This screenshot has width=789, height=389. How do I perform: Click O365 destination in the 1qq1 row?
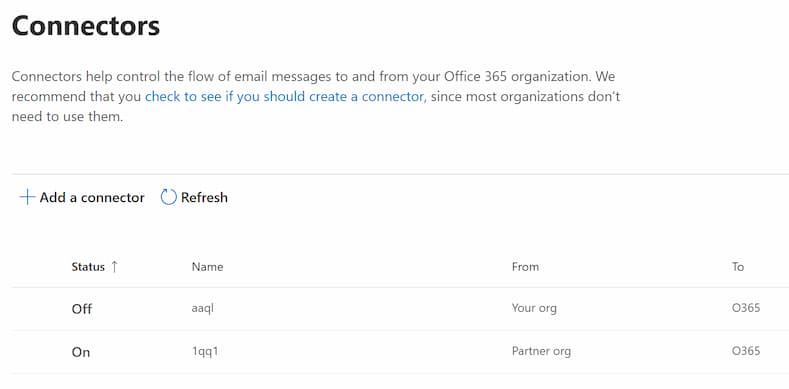(x=746, y=351)
